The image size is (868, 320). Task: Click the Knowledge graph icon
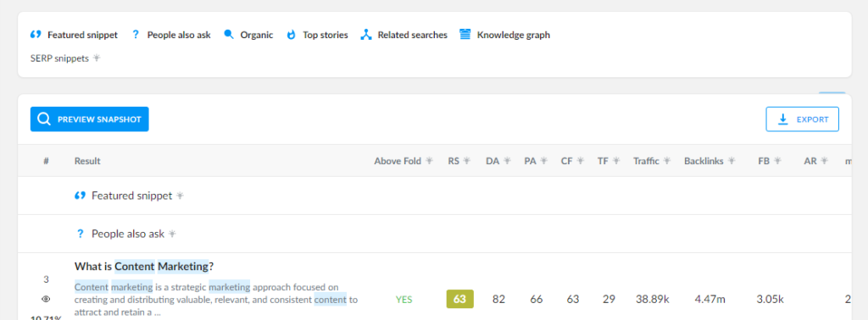click(x=465, y=35)
